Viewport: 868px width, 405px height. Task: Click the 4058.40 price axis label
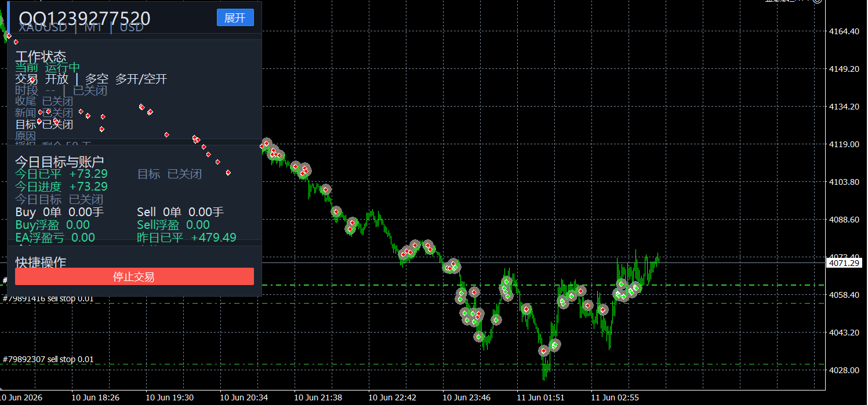845,295
